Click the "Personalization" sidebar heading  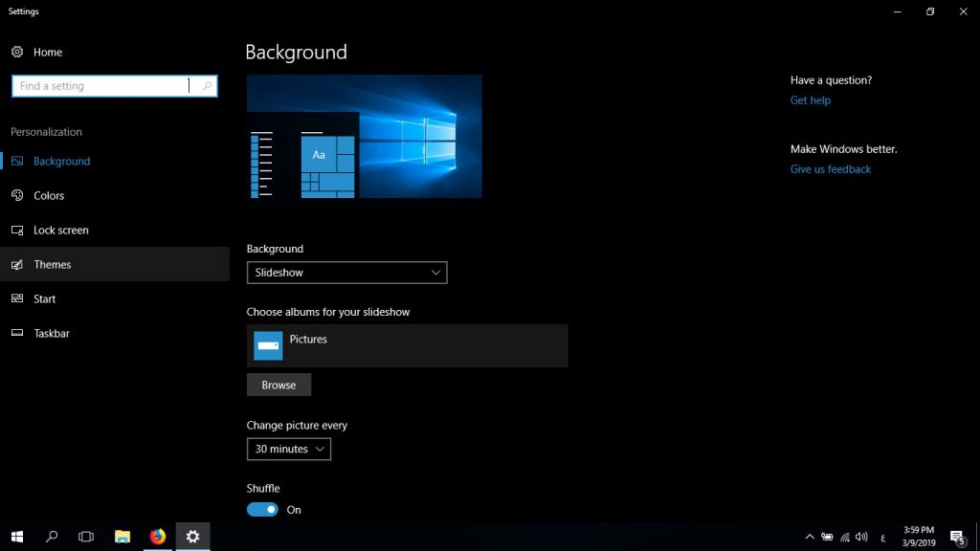click(46, 132)
